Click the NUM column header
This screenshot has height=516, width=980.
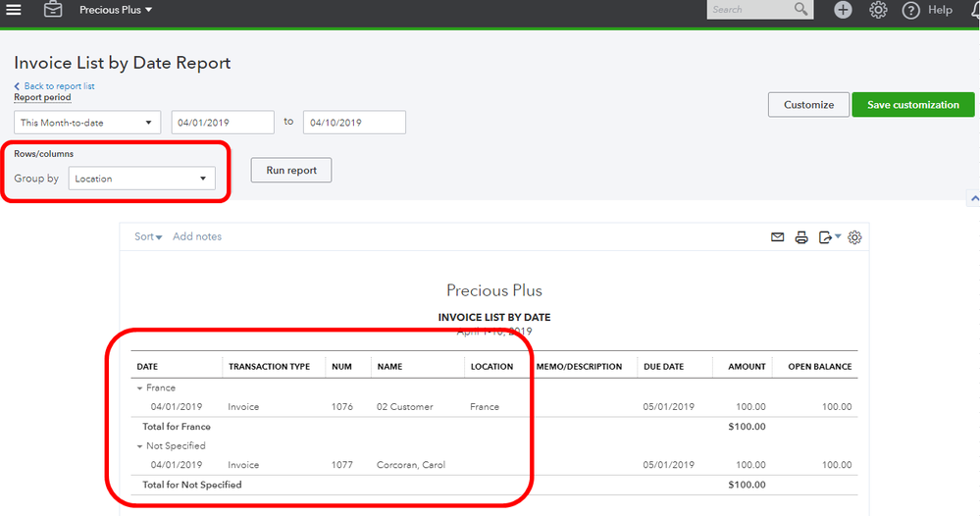[342, 367]
